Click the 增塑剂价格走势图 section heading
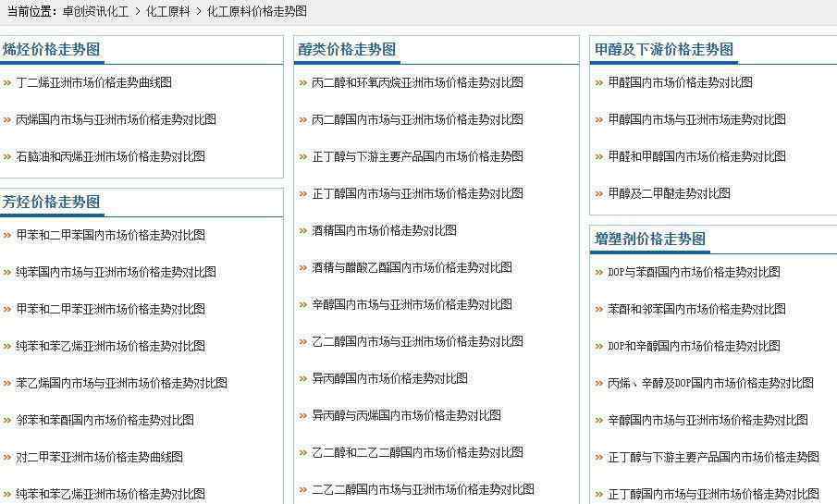837x504 pixels. [649, 240]
